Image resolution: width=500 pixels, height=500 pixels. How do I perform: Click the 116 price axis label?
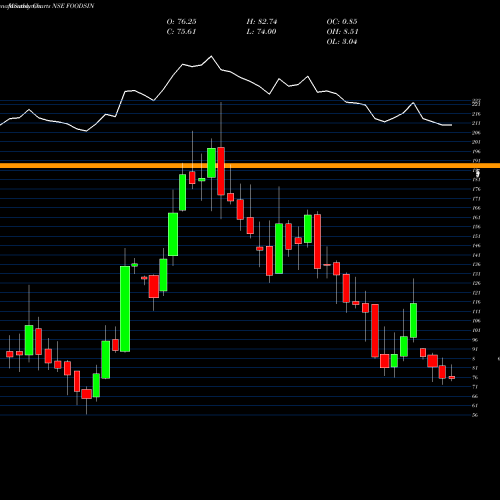(x=476, y=302)
